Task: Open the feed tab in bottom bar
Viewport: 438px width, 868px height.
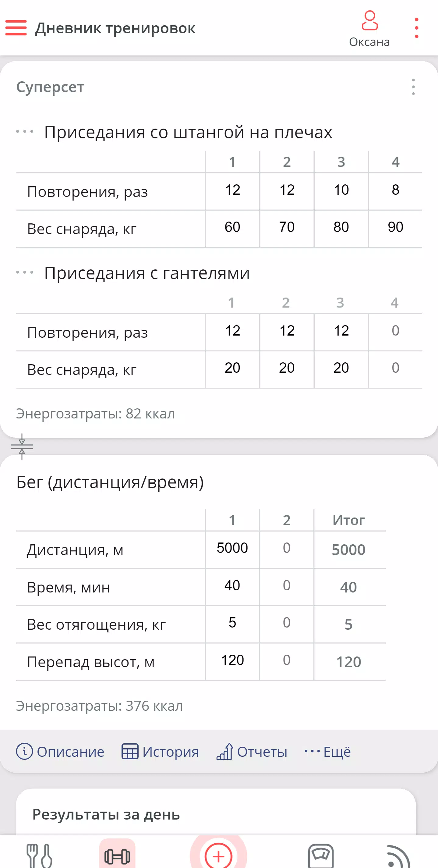Action: click(398, 855)
